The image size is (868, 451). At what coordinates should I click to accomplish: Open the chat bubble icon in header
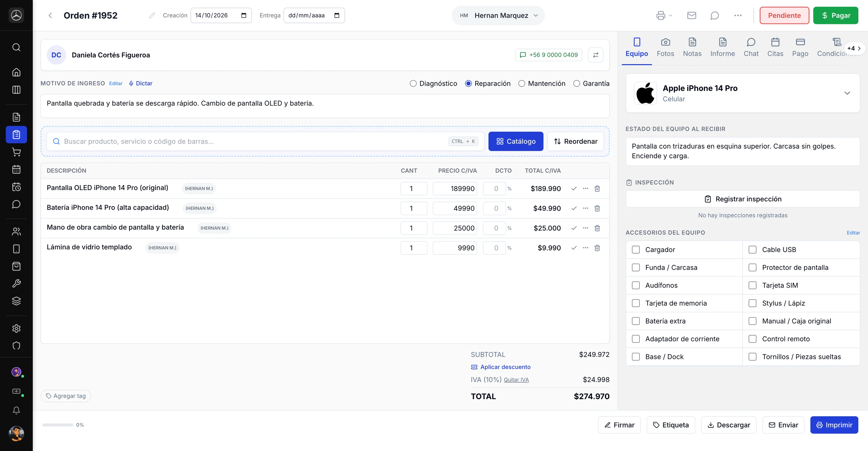tap(714, 15)
